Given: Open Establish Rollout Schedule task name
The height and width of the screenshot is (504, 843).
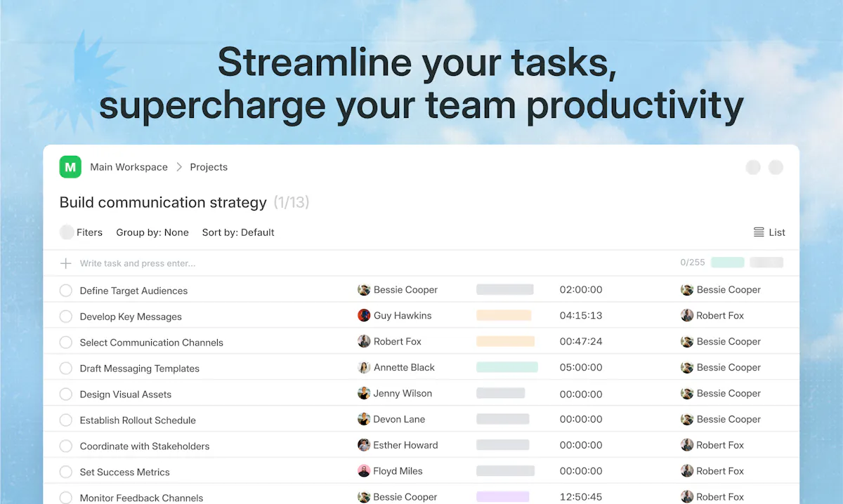Looking at the screenshot, I should [x=138, y=420].
